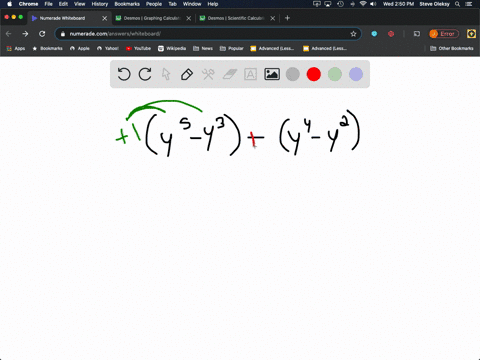Open the Wikipedia bookmark
The width and height of the screenshot is (480, 360).
coord(172,48)
